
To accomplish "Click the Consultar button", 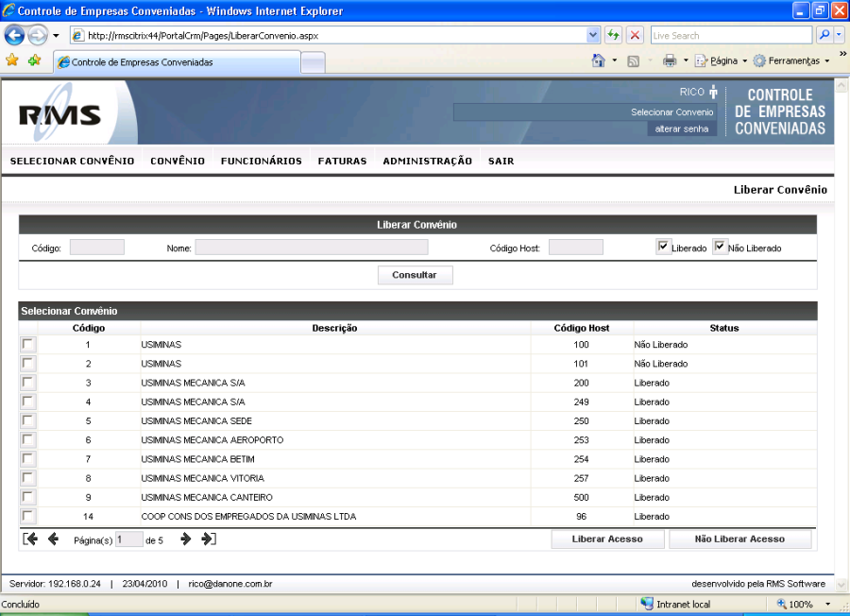I will point(416,275).
